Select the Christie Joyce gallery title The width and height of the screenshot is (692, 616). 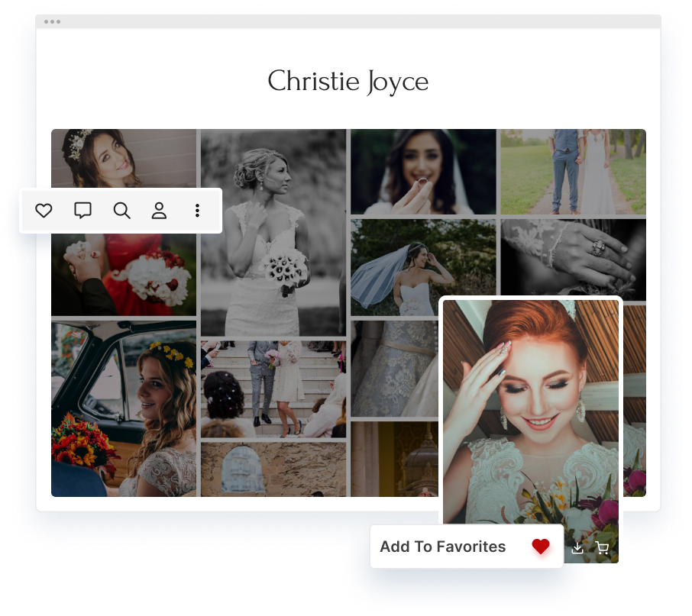[x=348, y=82]
